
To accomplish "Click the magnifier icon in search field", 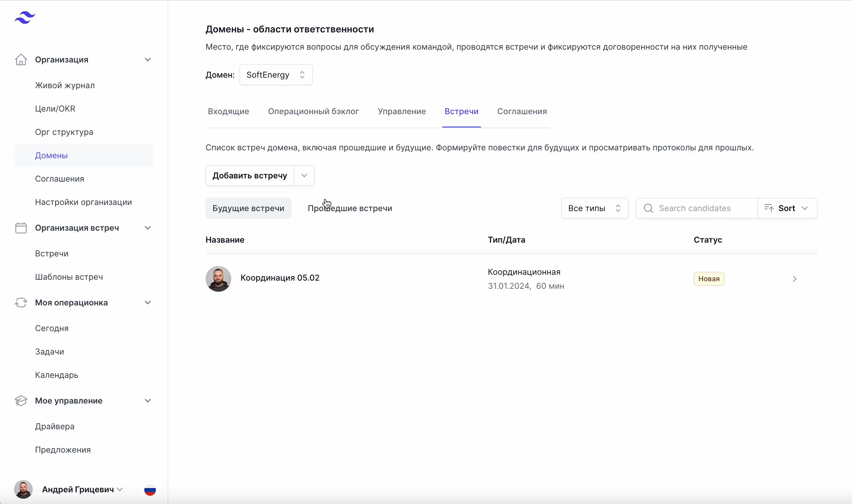I will [x=648, y=208].
